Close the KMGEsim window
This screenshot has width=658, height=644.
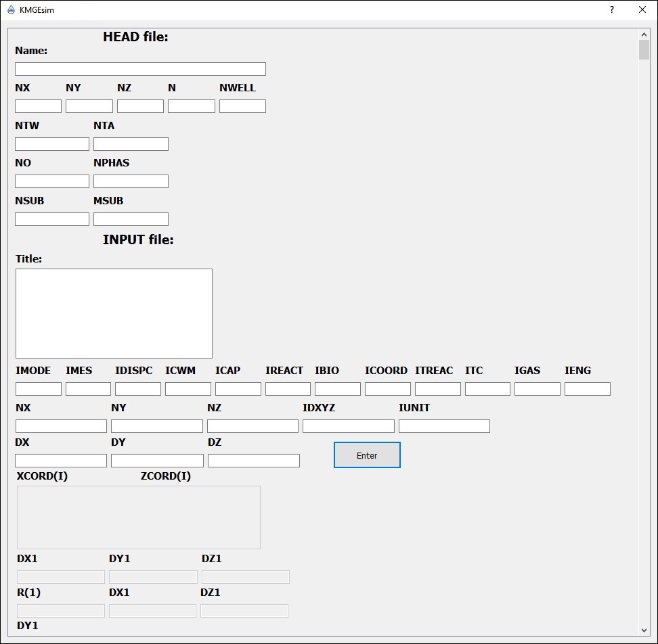coord(642,9)
